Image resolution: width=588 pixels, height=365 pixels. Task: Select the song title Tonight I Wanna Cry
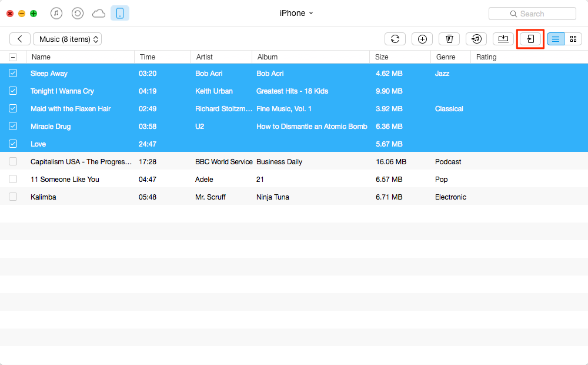coord(62,91)
